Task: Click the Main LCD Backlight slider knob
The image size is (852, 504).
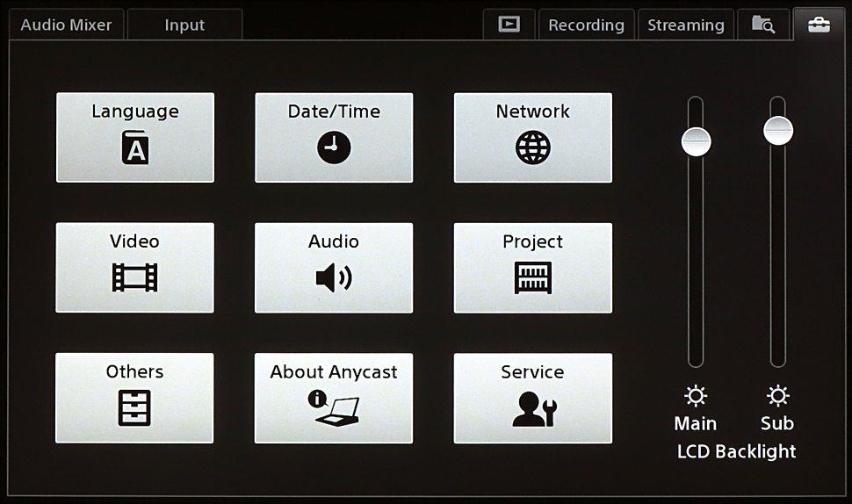Action: coord(696,140)
